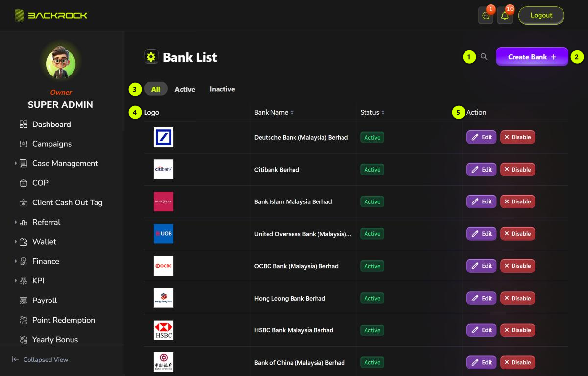Click the BackRock logo
This screenshot has width=588, height=376.
(51, 15)
